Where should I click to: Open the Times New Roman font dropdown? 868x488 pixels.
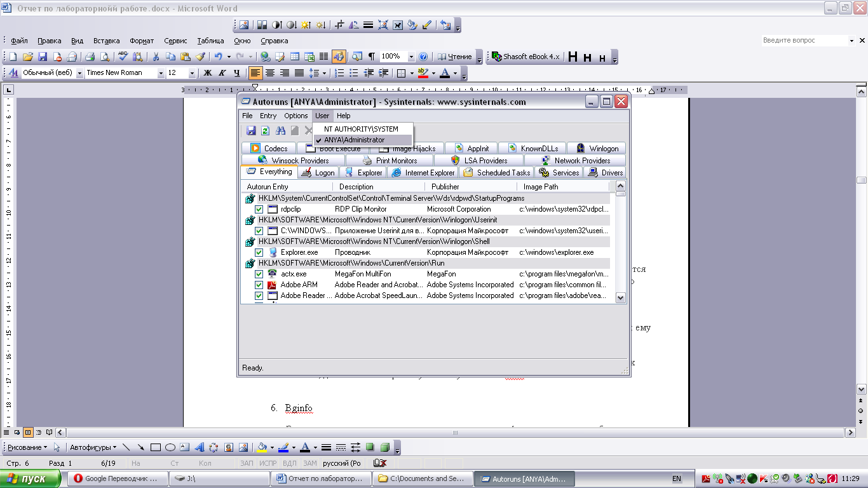click(161, 73)
